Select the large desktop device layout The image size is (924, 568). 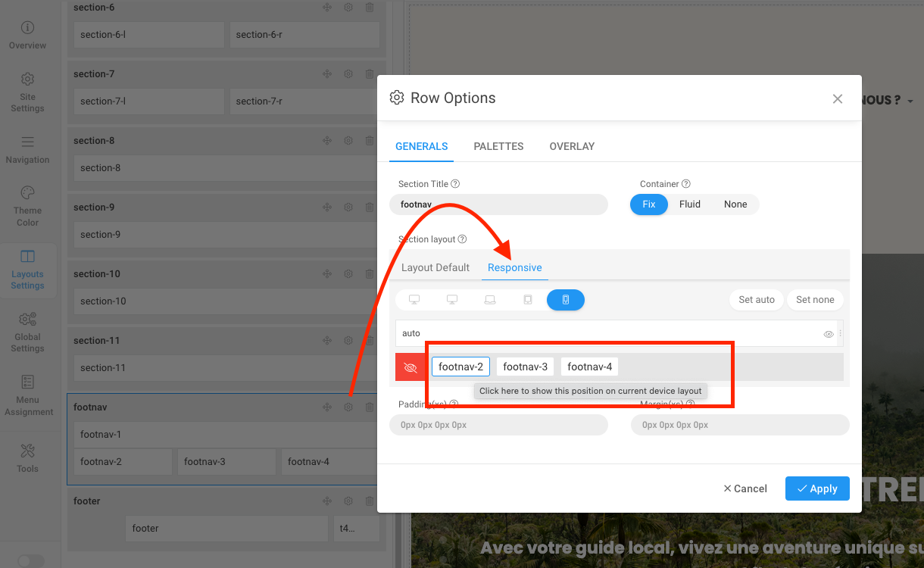pos(452,300)
